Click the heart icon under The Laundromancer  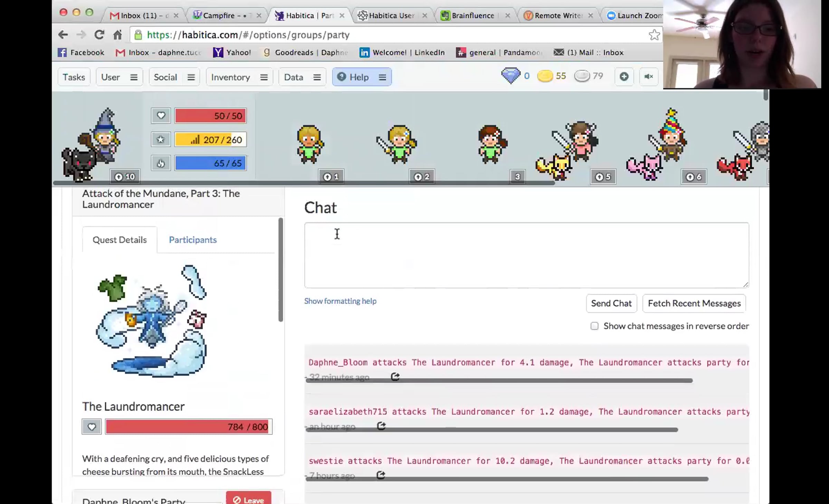coord(92,427)
